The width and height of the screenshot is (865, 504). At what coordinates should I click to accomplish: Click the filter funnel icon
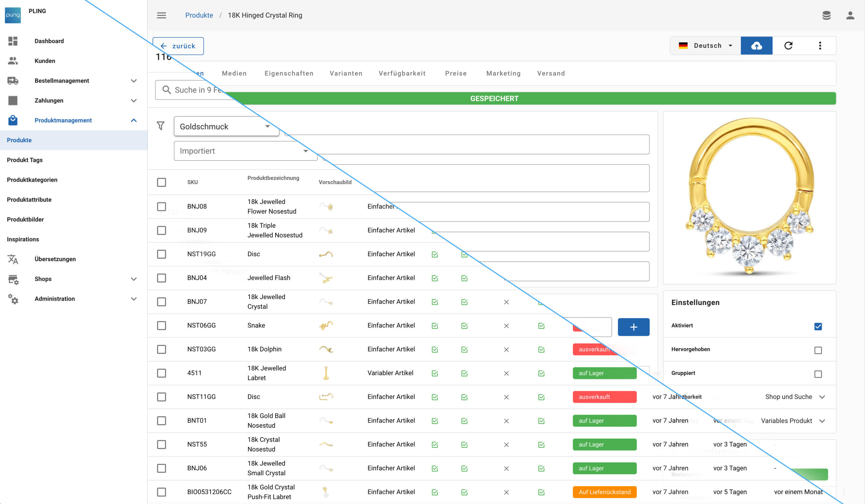click(x=160, y=126)
